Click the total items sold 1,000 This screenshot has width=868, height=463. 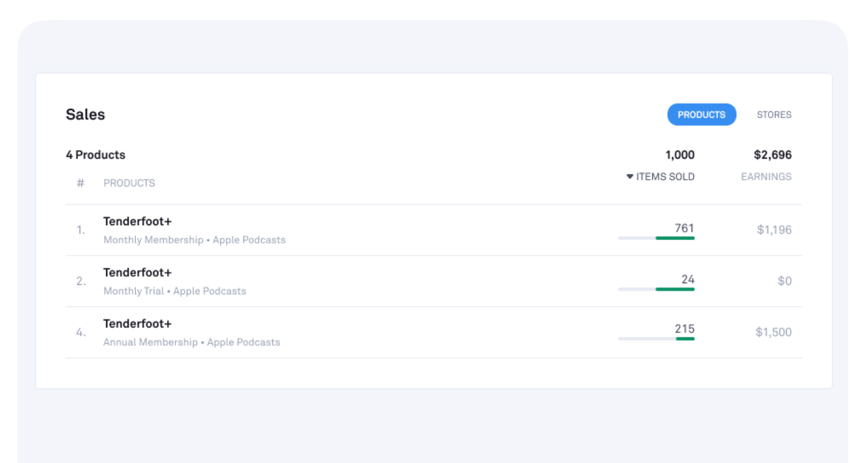(x=679, y=155)
